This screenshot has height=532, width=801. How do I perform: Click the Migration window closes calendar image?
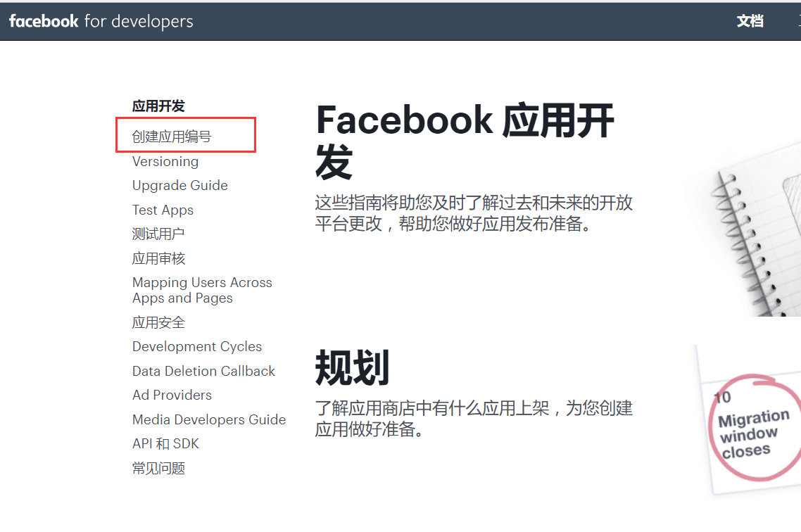pyautogui.click(x=752, y=429)
